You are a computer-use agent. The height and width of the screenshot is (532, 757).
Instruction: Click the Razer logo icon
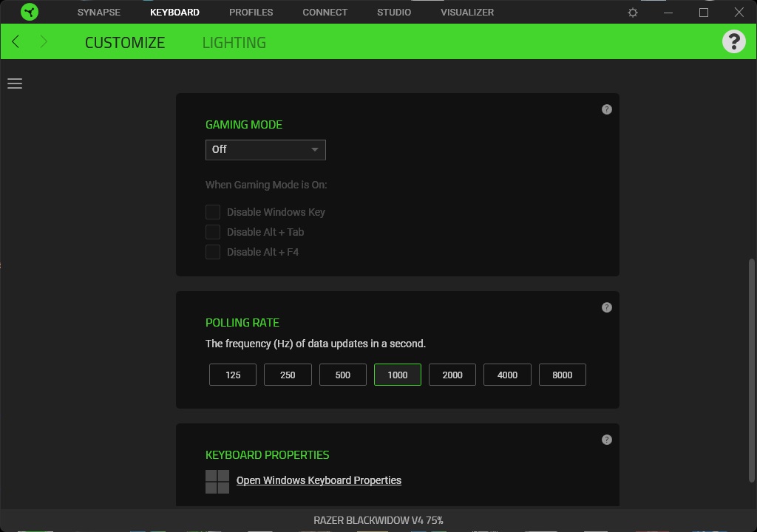[x=30, y=12]
